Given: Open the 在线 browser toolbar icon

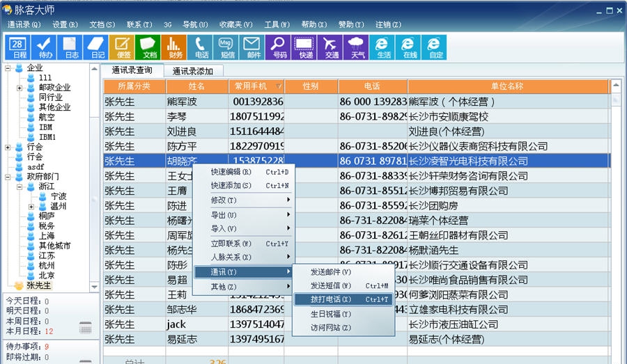Looking at the screenshot, I should pos(408,47).
